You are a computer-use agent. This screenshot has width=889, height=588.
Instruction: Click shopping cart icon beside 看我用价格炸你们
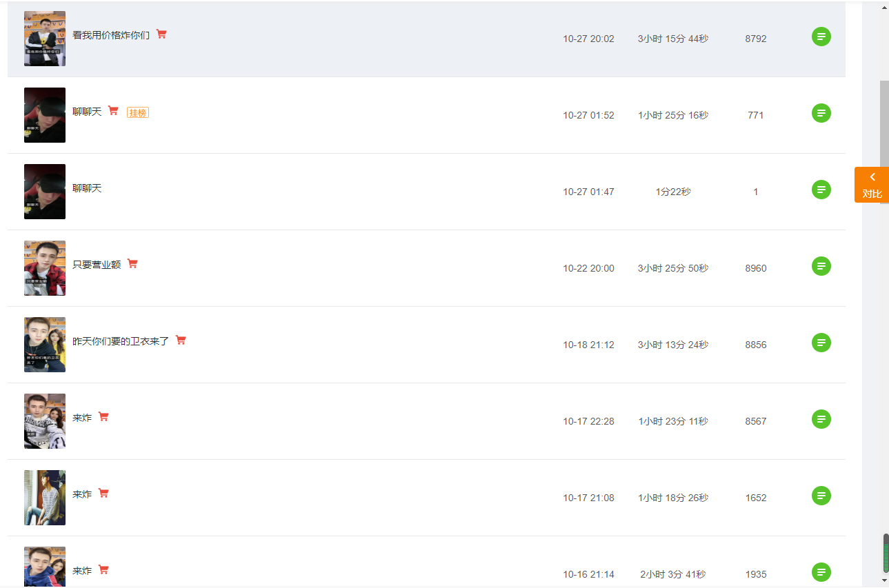(161, 34)
